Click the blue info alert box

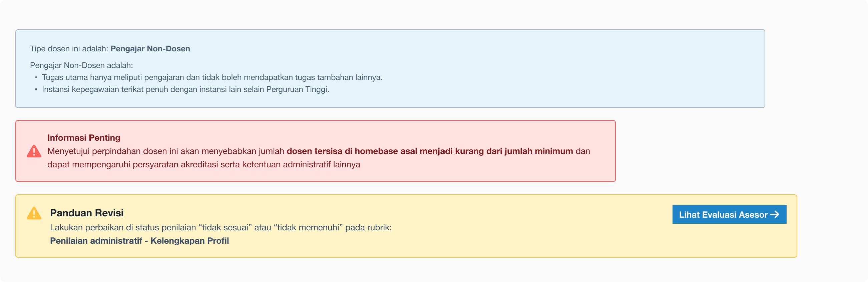click(390, 69)
